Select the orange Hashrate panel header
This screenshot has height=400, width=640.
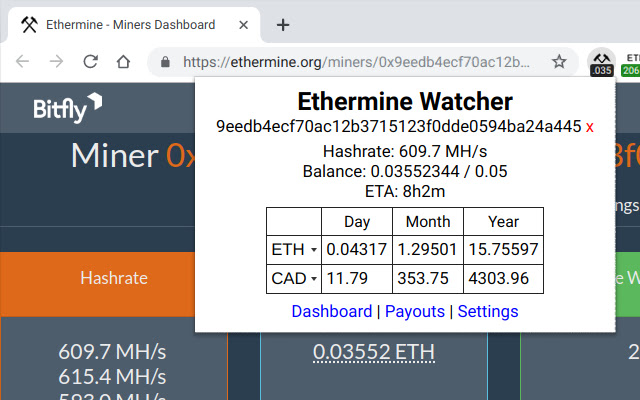[98, 284]
